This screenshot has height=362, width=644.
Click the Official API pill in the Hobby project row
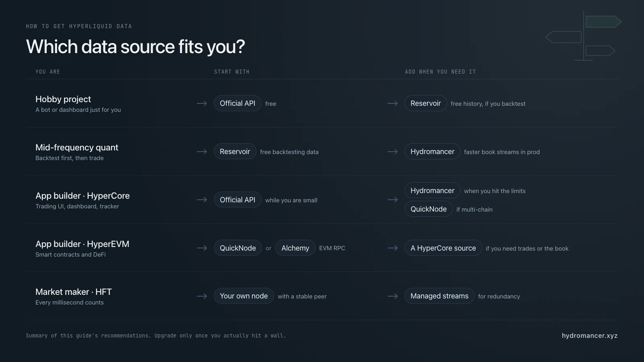click(x=237, y=103)
